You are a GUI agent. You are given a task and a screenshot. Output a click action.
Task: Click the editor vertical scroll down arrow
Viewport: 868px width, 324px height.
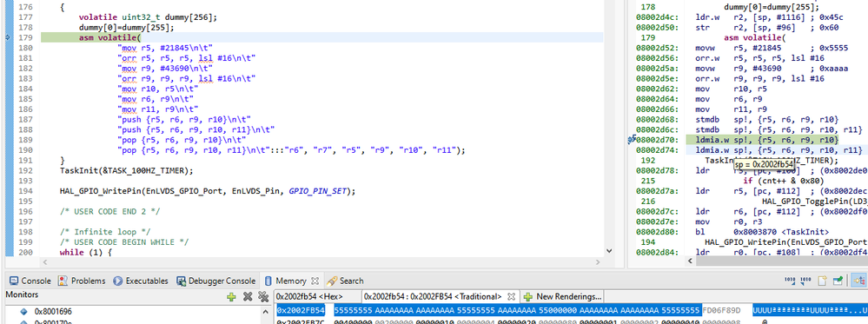(x=609, y=251)
